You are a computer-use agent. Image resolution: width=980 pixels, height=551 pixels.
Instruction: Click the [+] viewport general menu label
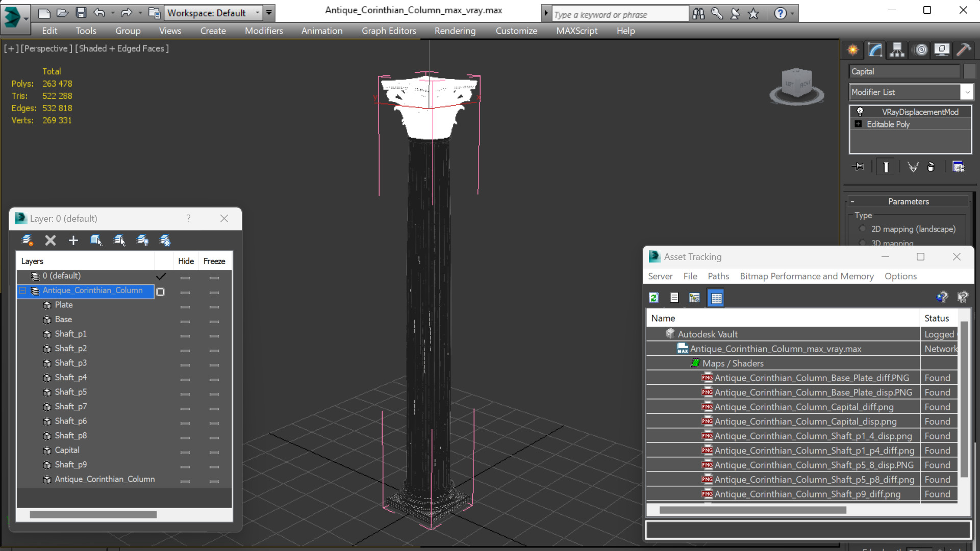(12, 48)
